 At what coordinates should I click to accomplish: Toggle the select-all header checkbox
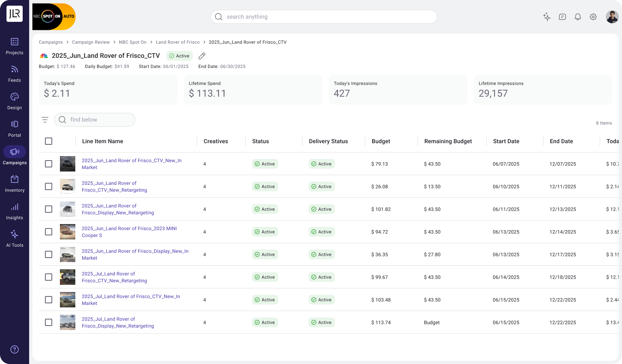point(49,141)
